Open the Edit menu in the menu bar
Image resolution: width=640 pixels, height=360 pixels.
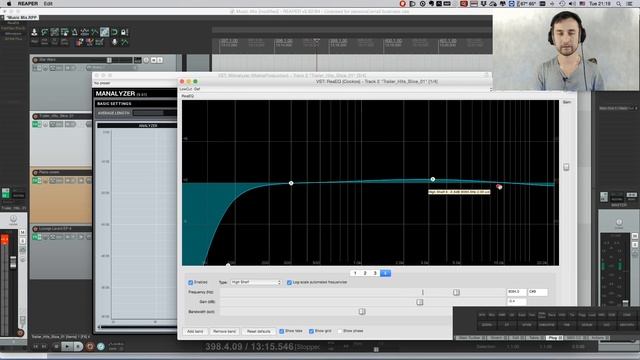tap(48, 4)
